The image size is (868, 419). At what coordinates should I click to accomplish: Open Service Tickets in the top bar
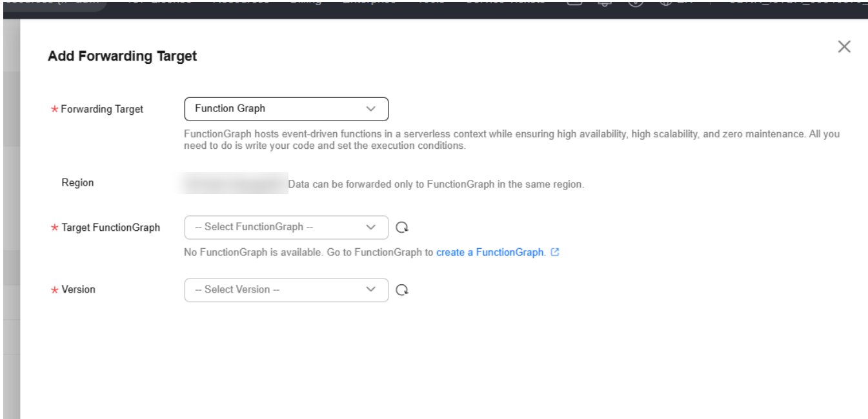click(505, 2)
